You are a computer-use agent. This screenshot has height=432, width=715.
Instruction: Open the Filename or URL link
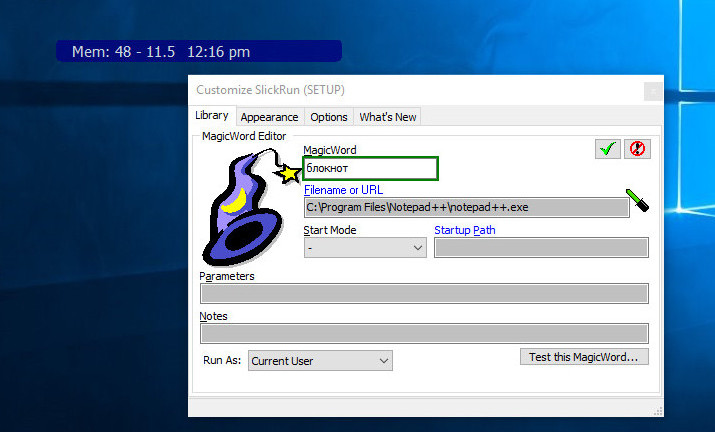[x=343, y=190]
